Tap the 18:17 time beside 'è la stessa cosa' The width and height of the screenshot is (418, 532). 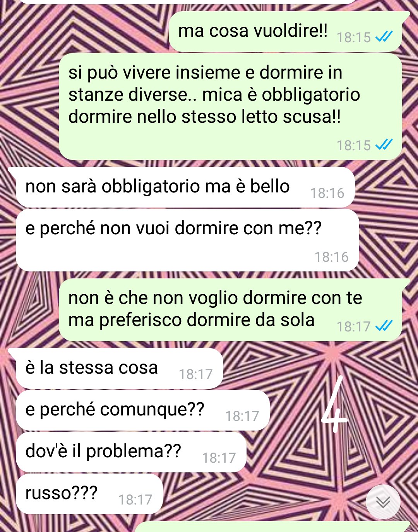[x=195, y=374]
